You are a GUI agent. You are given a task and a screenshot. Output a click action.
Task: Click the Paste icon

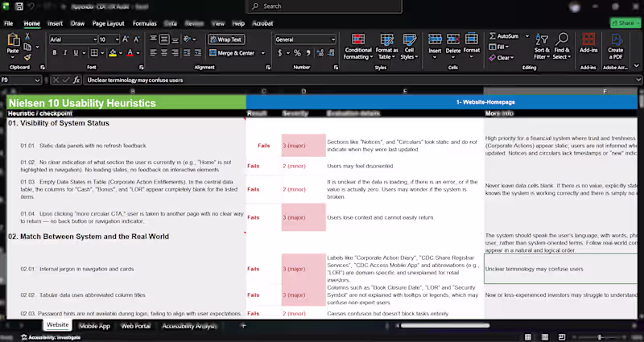point(13,40)
